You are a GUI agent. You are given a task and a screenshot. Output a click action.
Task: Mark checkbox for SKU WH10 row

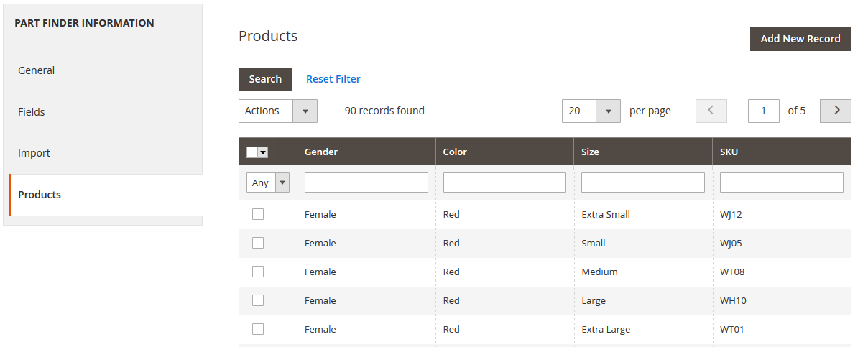(258, 300)
